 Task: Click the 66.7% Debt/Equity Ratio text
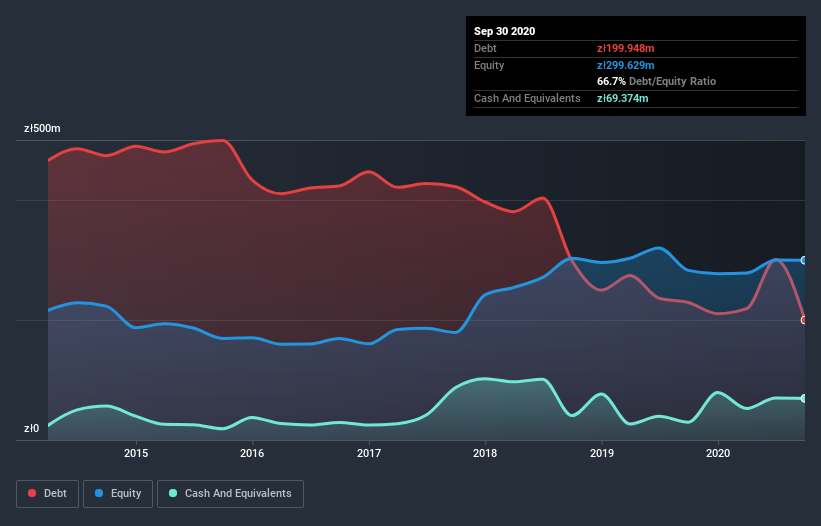pyautogui.click(x=657, y=81)
